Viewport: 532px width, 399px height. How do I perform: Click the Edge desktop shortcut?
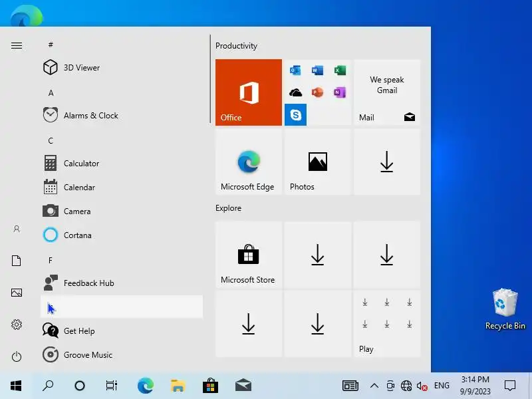click(27, 15)
